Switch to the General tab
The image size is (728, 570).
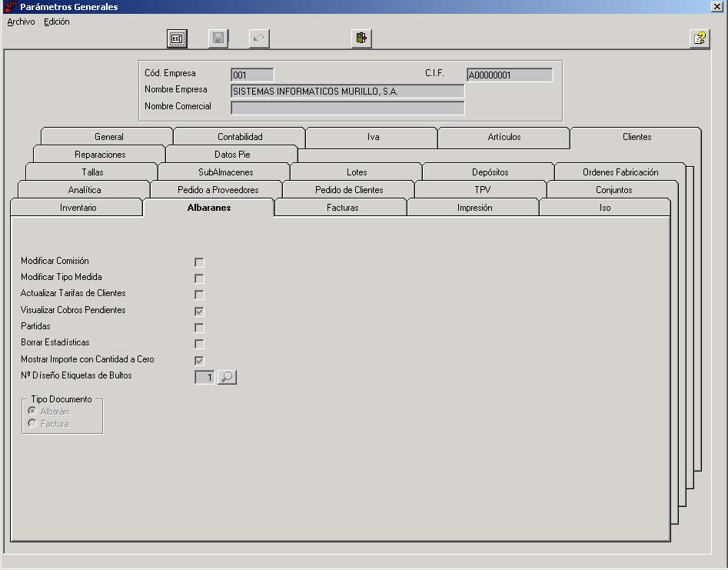(x=108, y=137)
